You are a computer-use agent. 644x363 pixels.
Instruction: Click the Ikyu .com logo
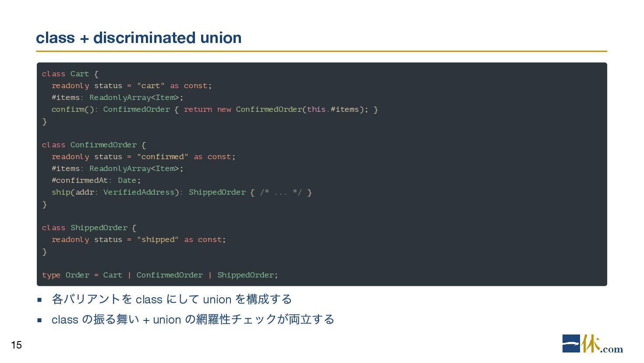tap(592, 344)
